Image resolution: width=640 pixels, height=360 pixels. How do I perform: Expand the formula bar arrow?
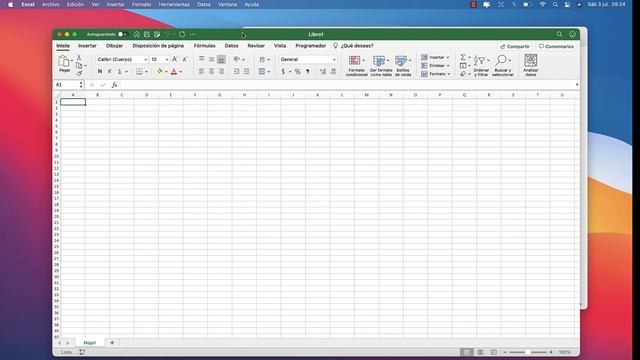(x=577, y=84)
